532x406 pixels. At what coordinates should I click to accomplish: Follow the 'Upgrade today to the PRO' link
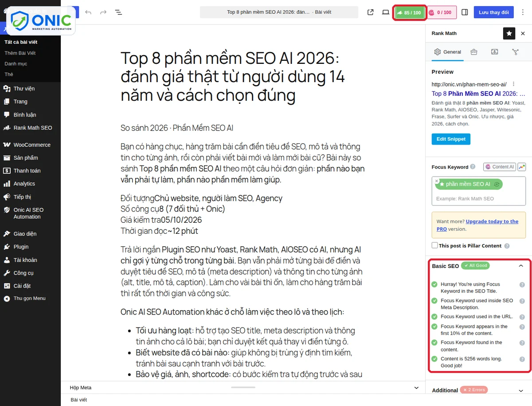[477, 225]
